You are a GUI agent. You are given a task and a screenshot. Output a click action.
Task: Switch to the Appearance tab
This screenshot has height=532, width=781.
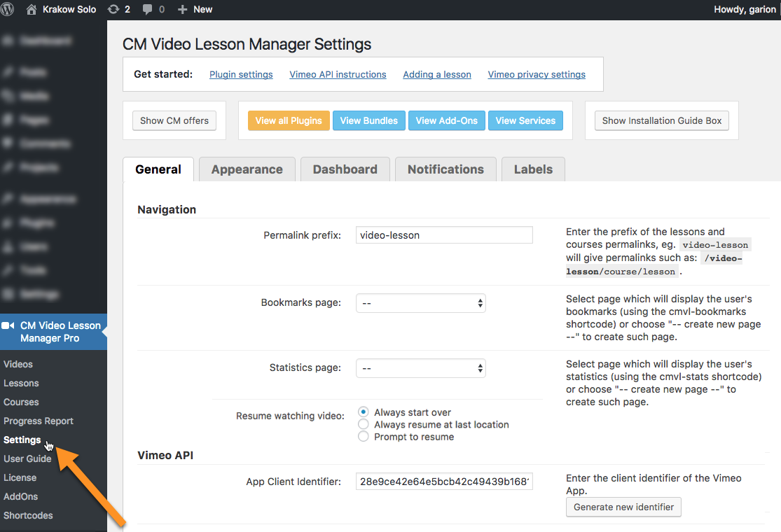247,169
